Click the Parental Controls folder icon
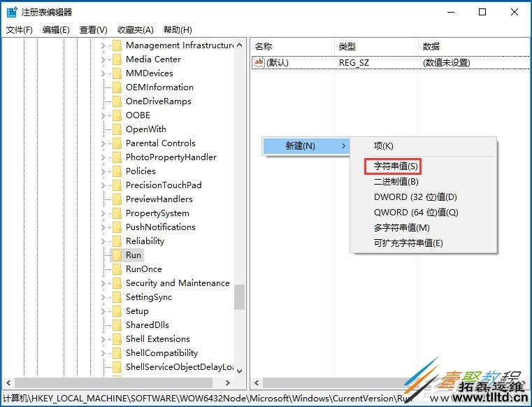The width and height of the screenshot is (532, 407). point(117,143)
